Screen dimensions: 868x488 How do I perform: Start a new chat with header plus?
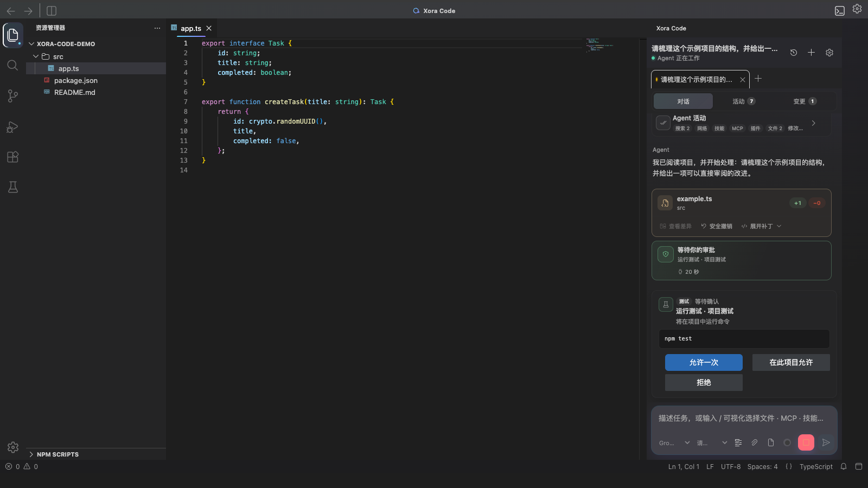[811, 53]
